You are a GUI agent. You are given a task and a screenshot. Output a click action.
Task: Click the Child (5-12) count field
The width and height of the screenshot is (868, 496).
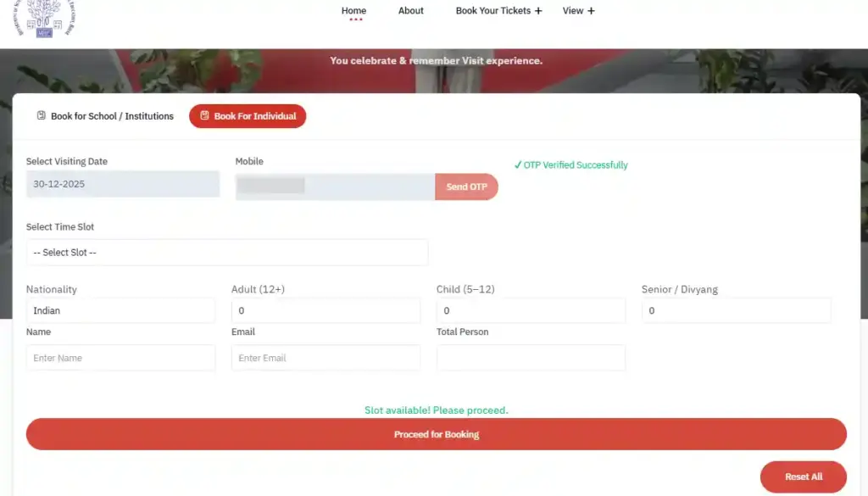pos(531,310)
